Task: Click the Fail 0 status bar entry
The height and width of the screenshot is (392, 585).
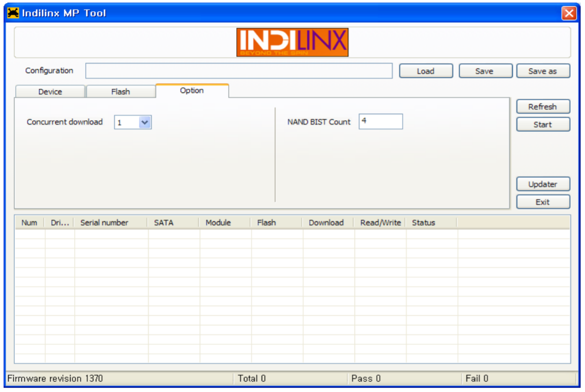Action: (x=477, y=378)
